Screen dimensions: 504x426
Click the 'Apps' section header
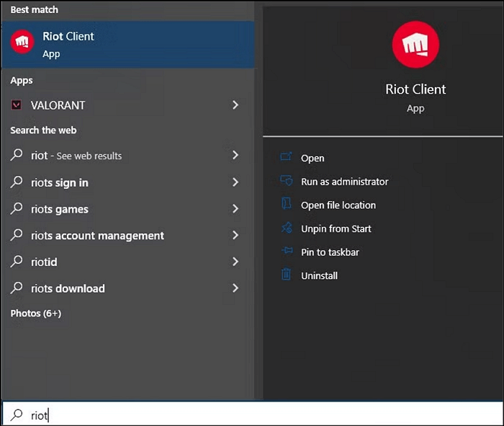pyautogui.click(x=21, y=80)
